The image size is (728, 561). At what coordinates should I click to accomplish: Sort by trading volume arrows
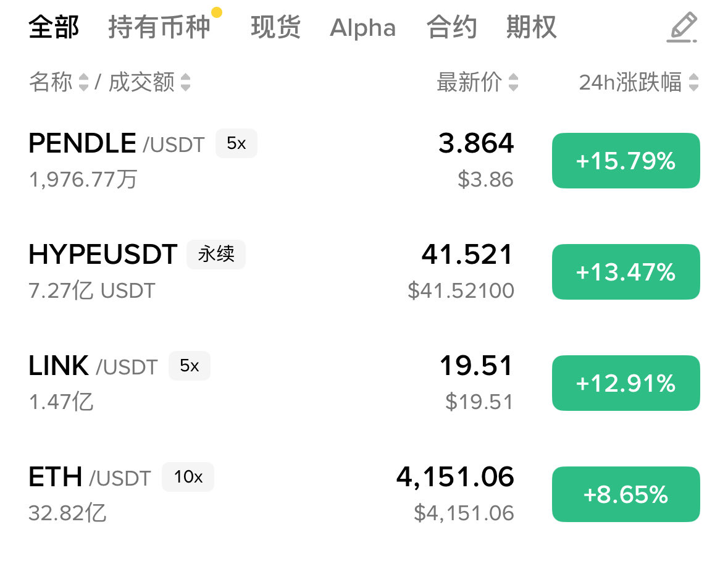coord(185,82)
